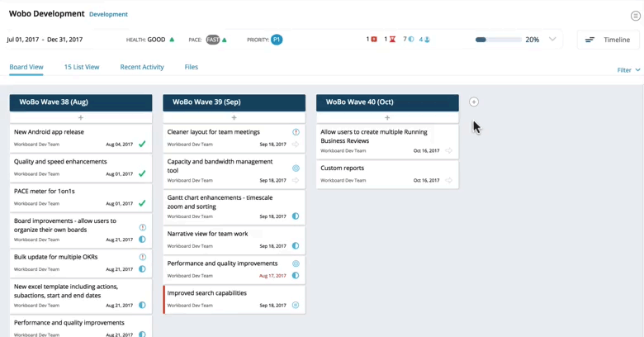Screen dimensions: 644x337
Task: Add card to WoBo Wave 38 (Aug)
Action: click(x=81, y=118)
